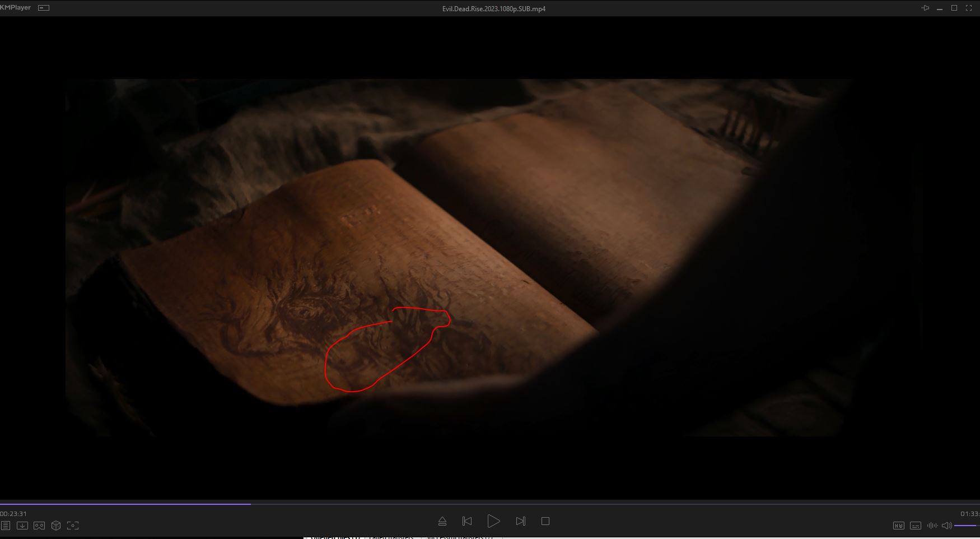Play the paused video

(493, 521)
